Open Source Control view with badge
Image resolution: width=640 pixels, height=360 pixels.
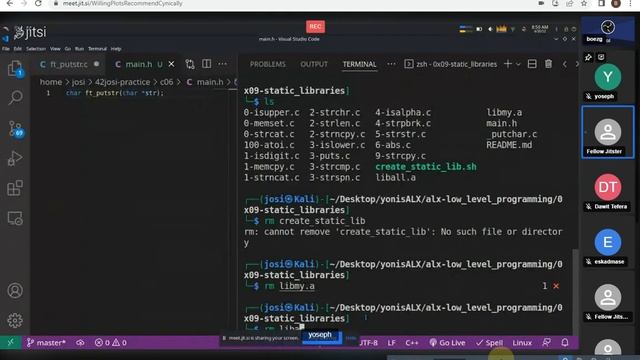16,129
